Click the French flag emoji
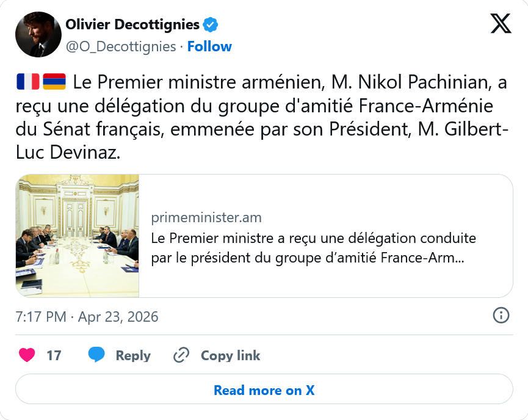The height and width of the screenshot is (420, 528). (27, 81)
